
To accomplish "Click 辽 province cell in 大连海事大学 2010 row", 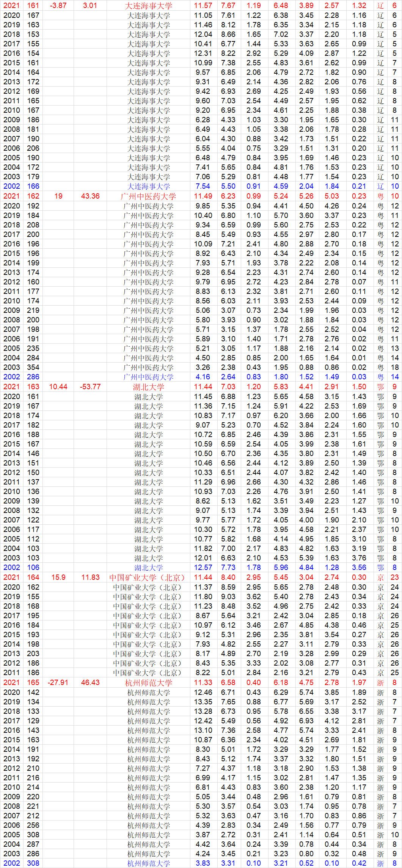I will (380, 110).
